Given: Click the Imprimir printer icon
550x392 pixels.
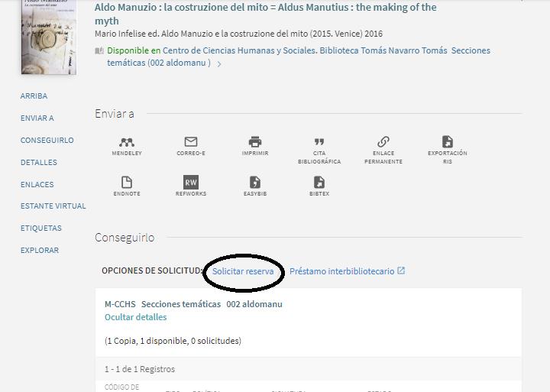Looking at the screenshot, I should (x=255, y=142).
